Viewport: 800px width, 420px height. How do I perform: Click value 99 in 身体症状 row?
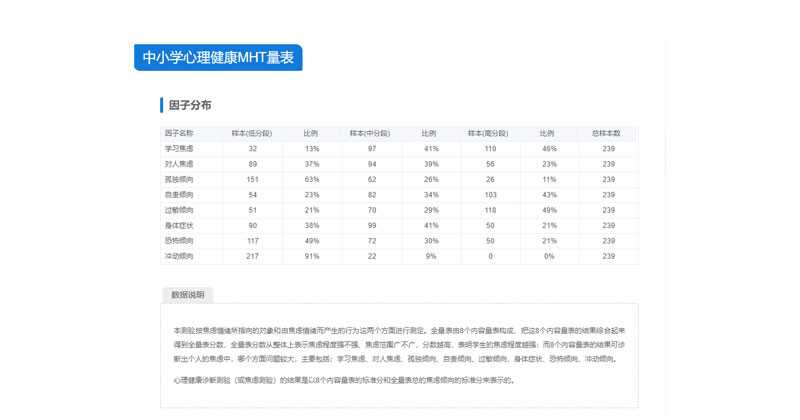coord(372,225)
